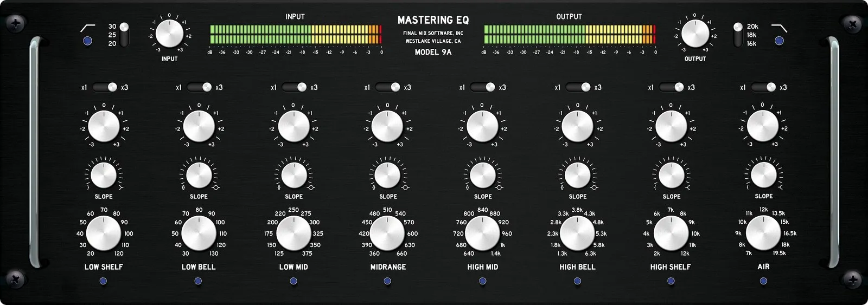This screenshot has height=305, width=868.
Task: Toggle HIGH MID x1/x3 range switch
Action: click(483, 87)
